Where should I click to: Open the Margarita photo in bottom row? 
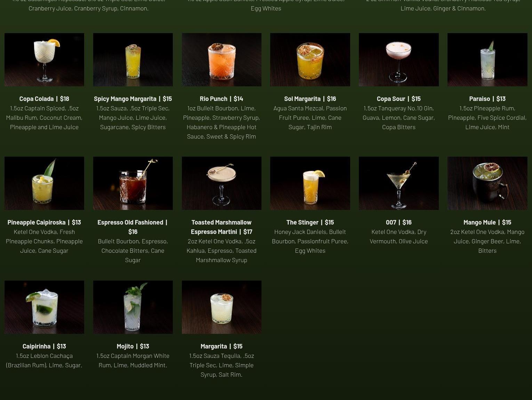pyautogui.click(x=221, y=307)
